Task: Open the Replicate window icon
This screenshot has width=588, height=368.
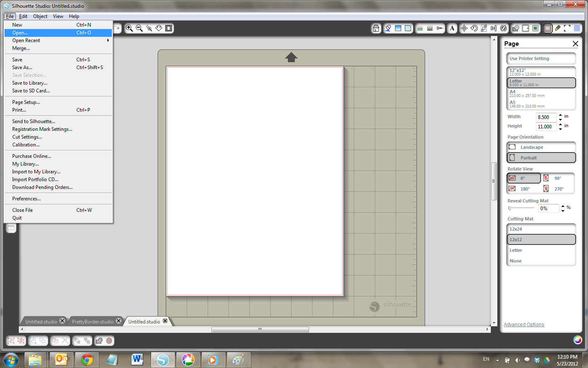Action: 503,28
